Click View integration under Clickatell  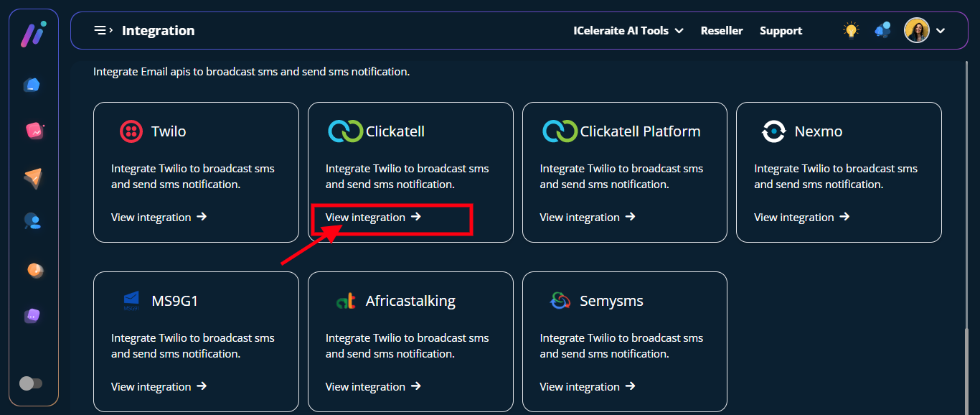pos(373,217)
